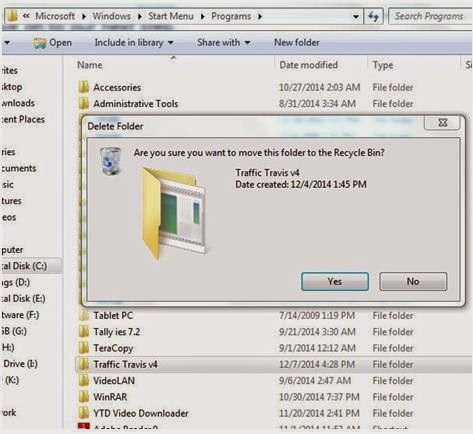This screenshot has width=473, height=434.
Task: Select the Accessories folder name
Action: coord(117,87)
